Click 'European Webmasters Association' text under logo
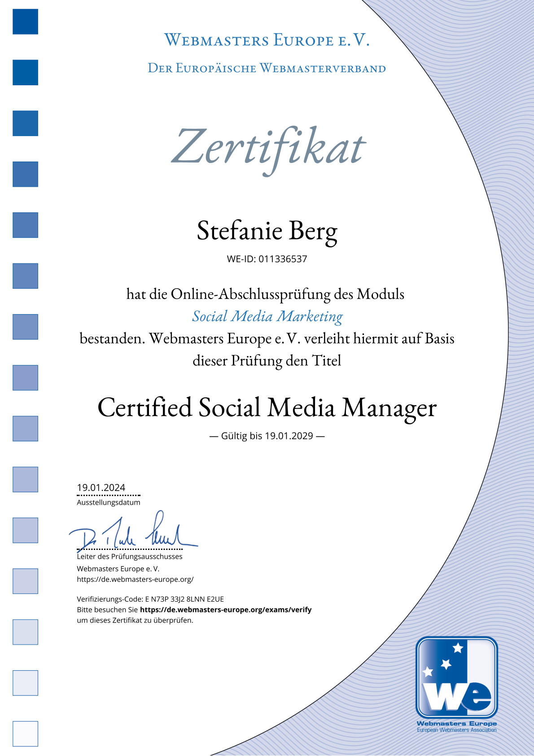The width and height of the screenshot is (534, 756). click(456, 730)
